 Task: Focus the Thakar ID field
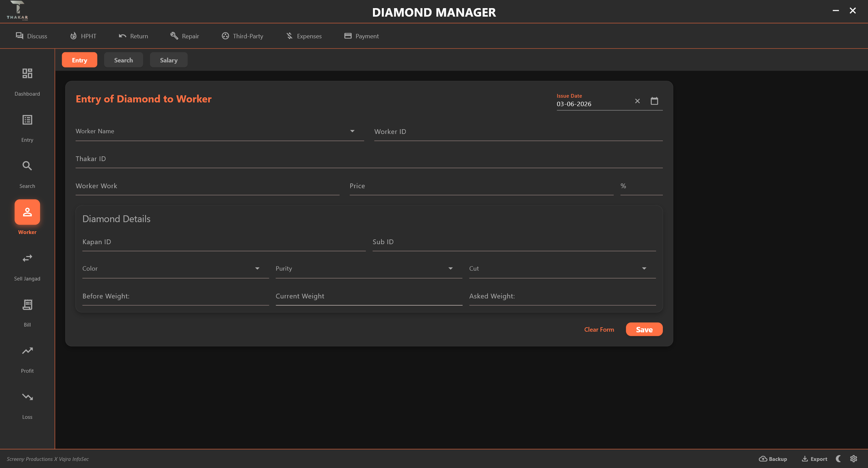tap(369, 159)
